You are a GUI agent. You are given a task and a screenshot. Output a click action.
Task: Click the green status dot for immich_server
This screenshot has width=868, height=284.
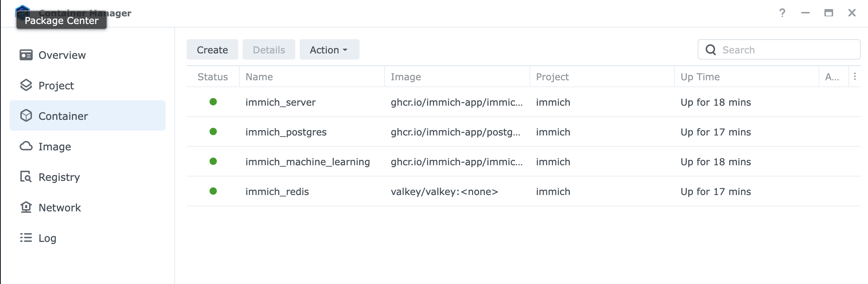(x=213, y=102)
